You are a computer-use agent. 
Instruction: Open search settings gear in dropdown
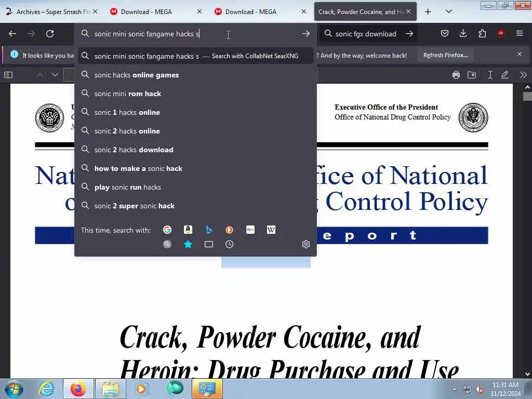(x=305, y=244)
